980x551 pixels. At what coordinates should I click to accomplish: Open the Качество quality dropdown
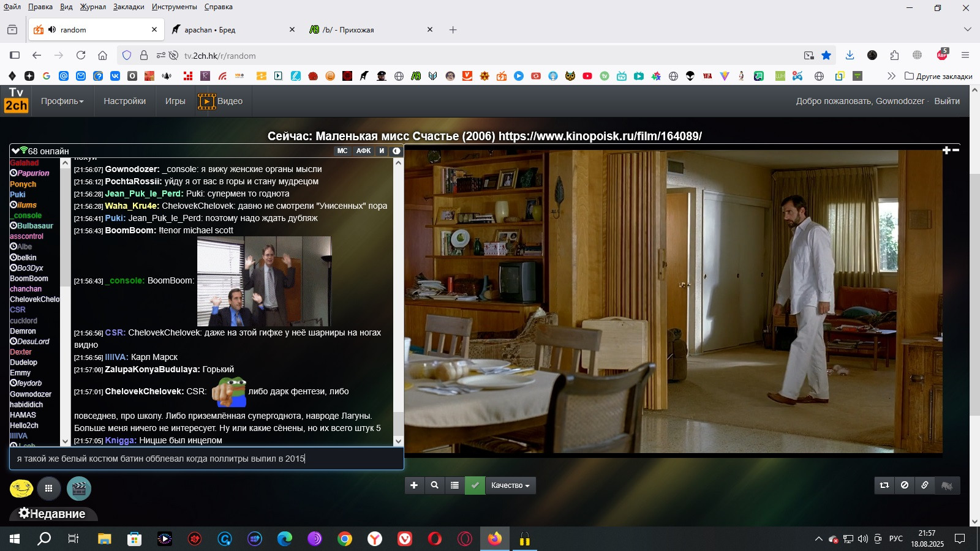click(510, 485)
